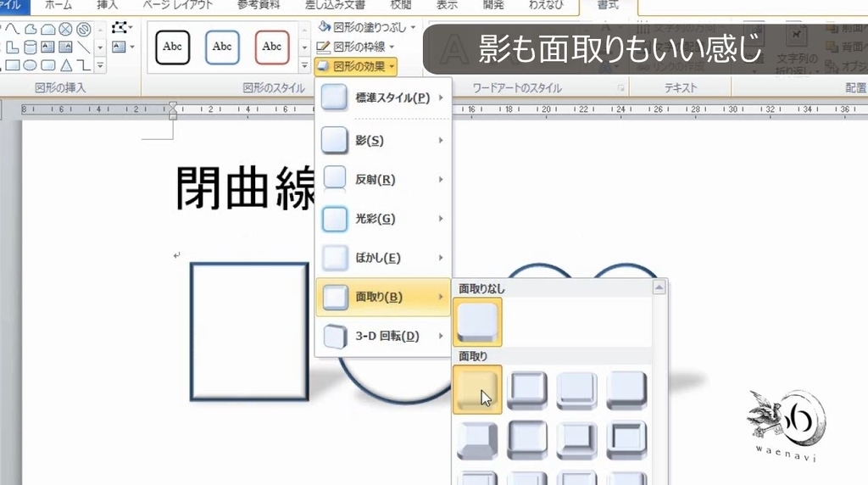Switch to the 書式 format tab
Viewport: 868px width, 485px height.
[608, 6]
